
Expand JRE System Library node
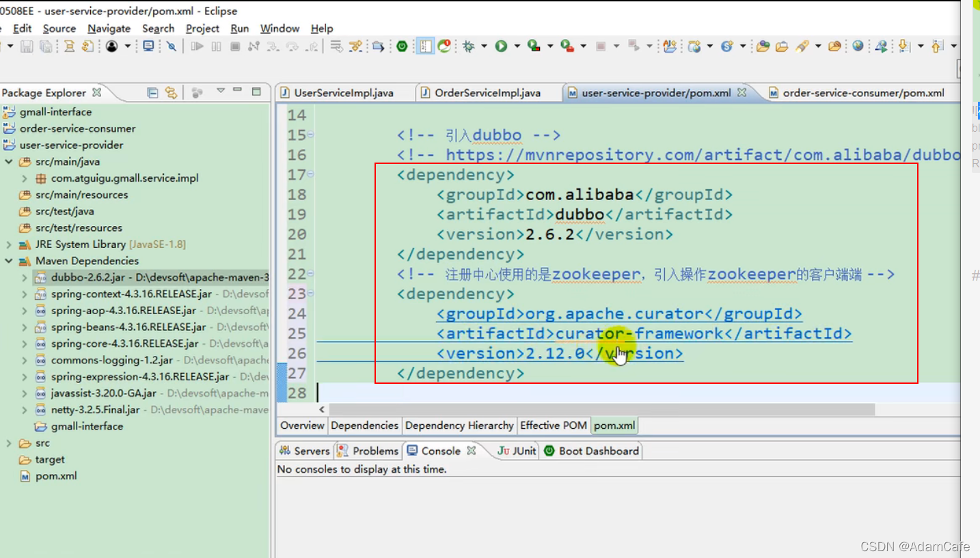coord(9,245)
